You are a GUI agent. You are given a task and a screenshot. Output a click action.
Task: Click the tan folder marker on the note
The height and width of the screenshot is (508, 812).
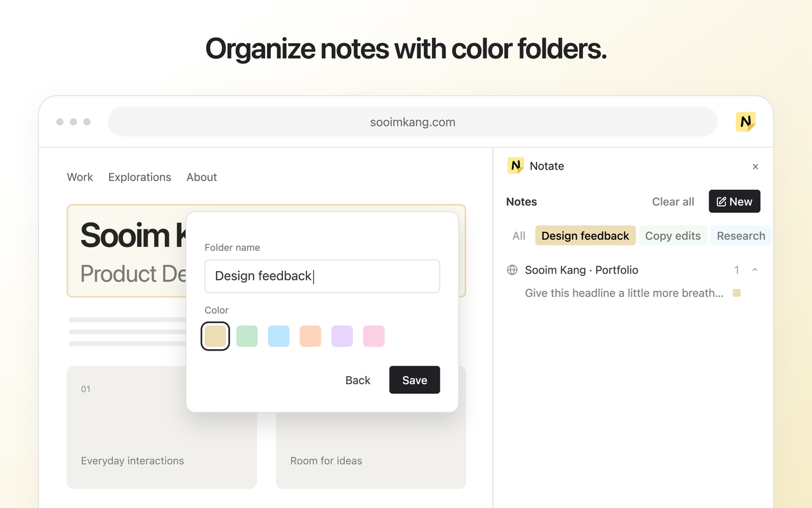pyautogui.click(x=737, y=293)
